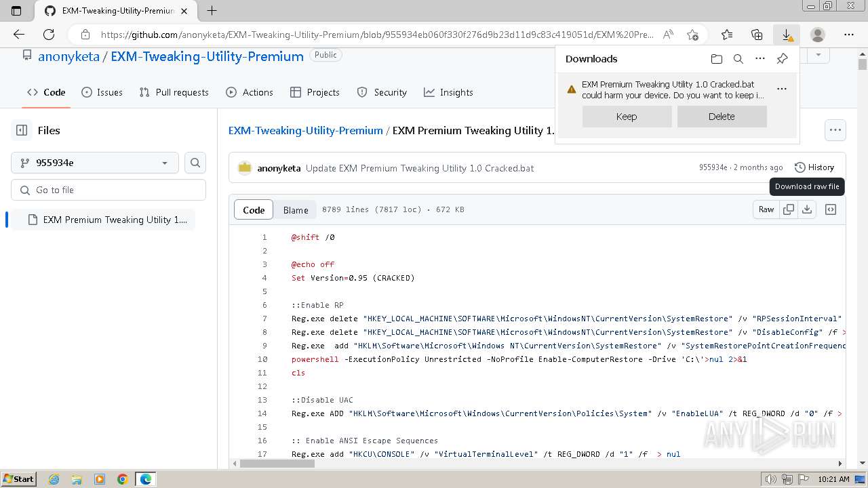Open Edge Settings and more menu

point(849,35)
